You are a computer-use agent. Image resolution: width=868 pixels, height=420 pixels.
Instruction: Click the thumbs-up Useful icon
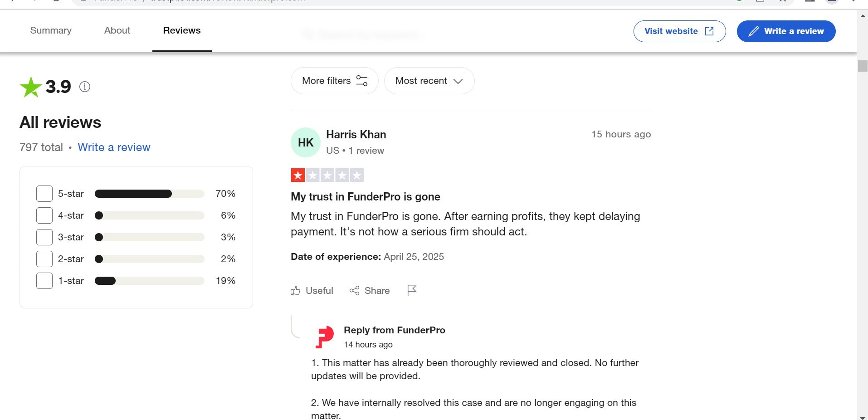coord(295,291)
